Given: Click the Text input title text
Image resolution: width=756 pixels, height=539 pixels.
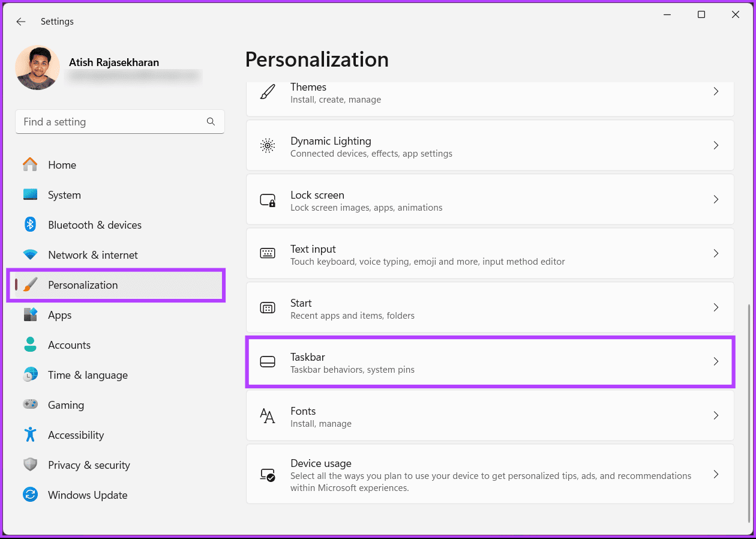Looking at the screenshot, I should tap(313, 249).
